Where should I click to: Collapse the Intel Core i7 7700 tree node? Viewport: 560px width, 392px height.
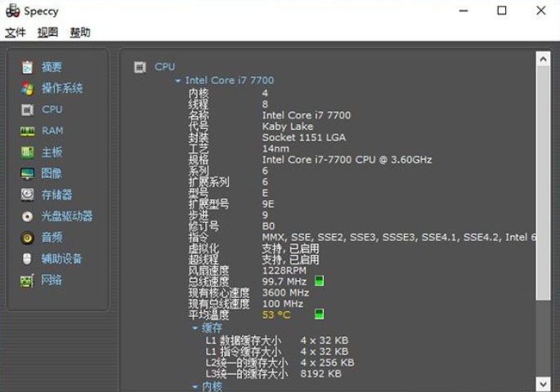pyautogui.click(x=178, y=81)
